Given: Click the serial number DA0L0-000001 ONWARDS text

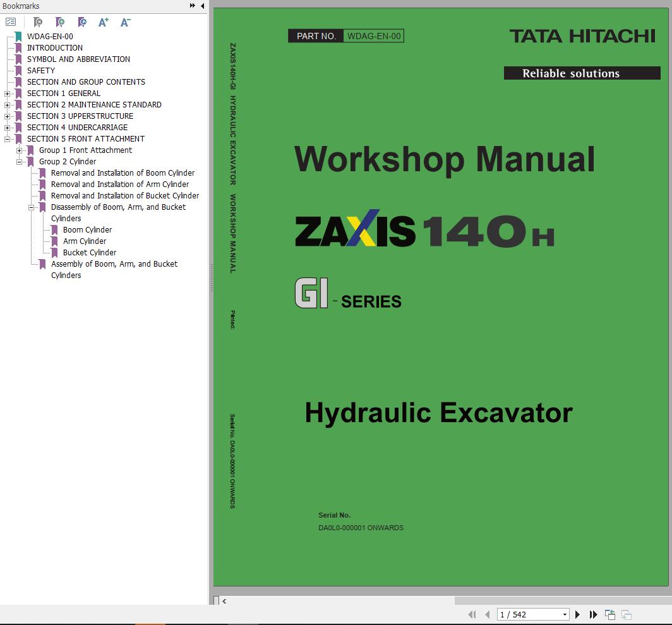Looking at the screenshot, I should coord(361,528).
